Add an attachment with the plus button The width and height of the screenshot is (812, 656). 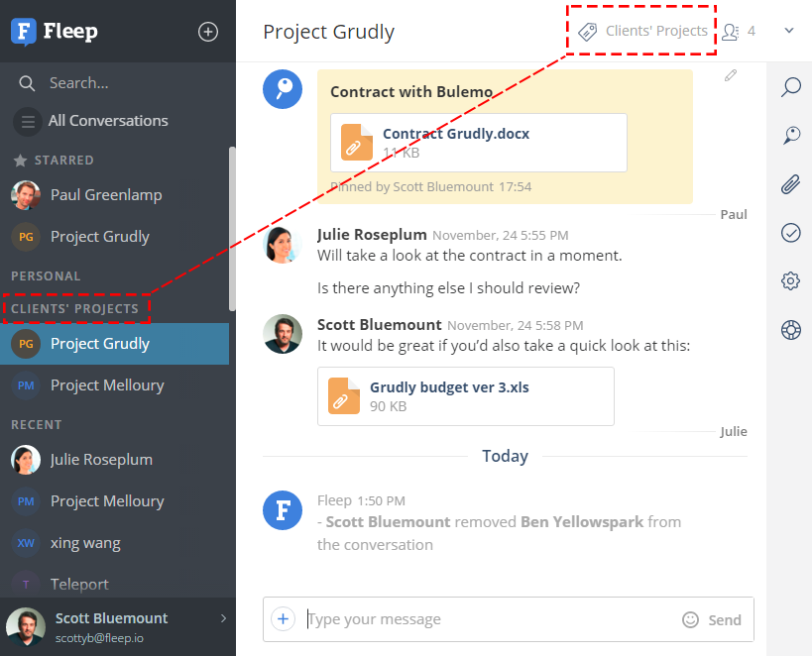[x=283, y=618]
